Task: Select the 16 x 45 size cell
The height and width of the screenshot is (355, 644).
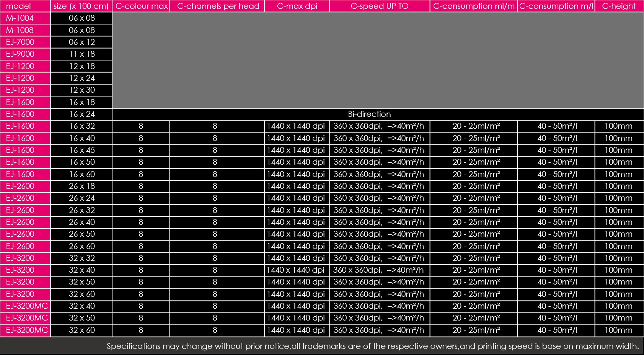Action: click(x=82, y=150)
